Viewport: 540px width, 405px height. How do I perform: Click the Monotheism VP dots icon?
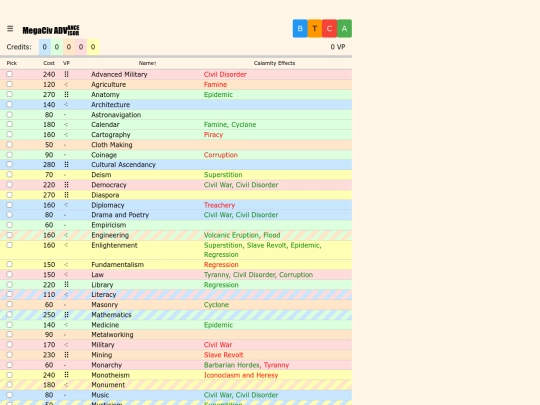click(66, 375)
